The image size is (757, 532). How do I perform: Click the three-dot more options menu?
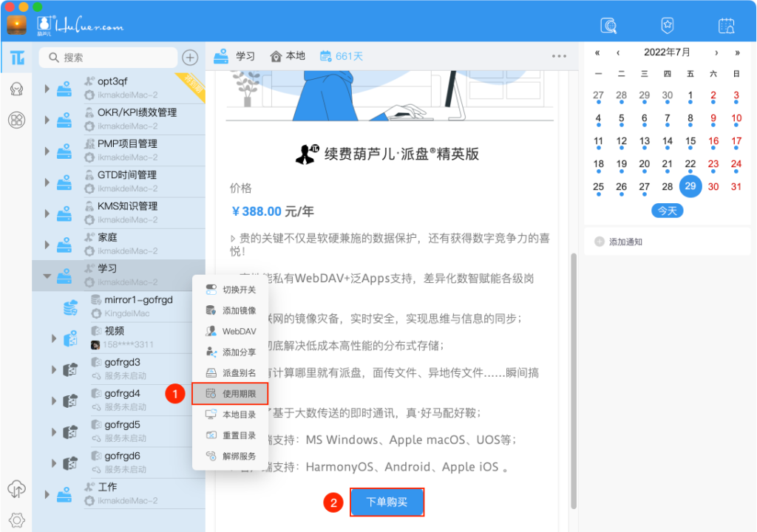tap(559, 56)
